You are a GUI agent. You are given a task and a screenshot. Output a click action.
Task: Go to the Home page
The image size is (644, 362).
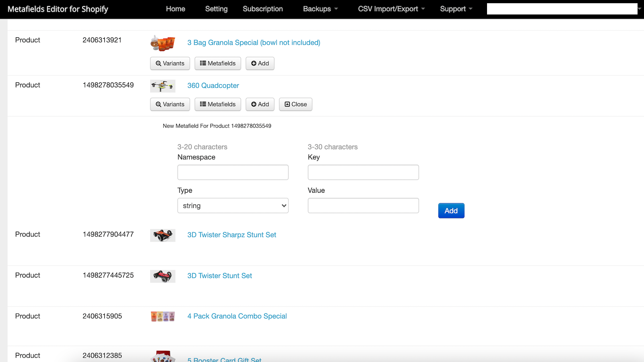[x=175, y=8]
